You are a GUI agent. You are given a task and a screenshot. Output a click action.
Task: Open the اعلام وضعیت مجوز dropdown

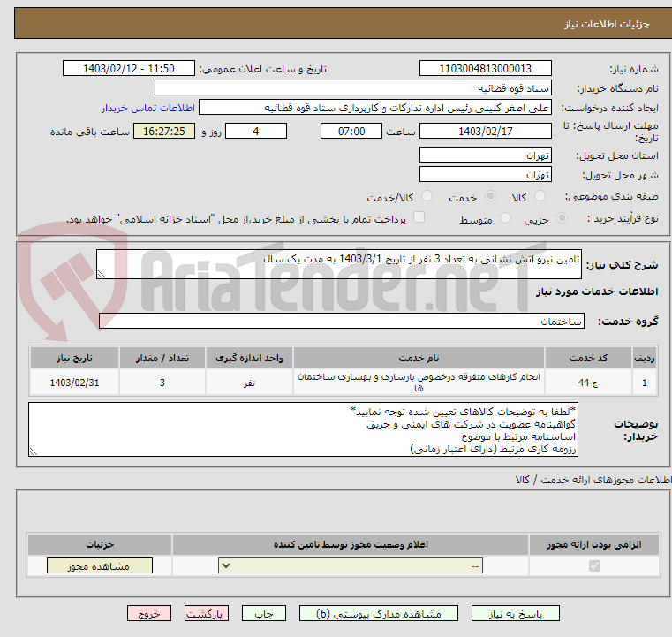click(351, 565)
